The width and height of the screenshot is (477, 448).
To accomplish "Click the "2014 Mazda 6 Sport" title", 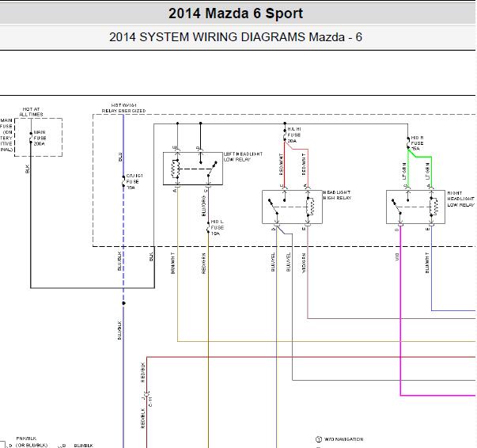I will 236,13.
